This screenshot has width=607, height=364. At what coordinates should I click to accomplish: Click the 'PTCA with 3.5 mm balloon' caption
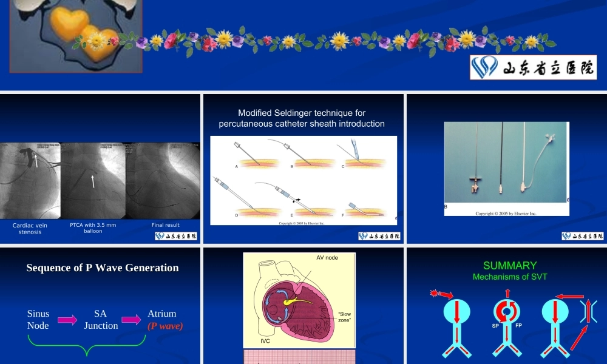(93, 228)
